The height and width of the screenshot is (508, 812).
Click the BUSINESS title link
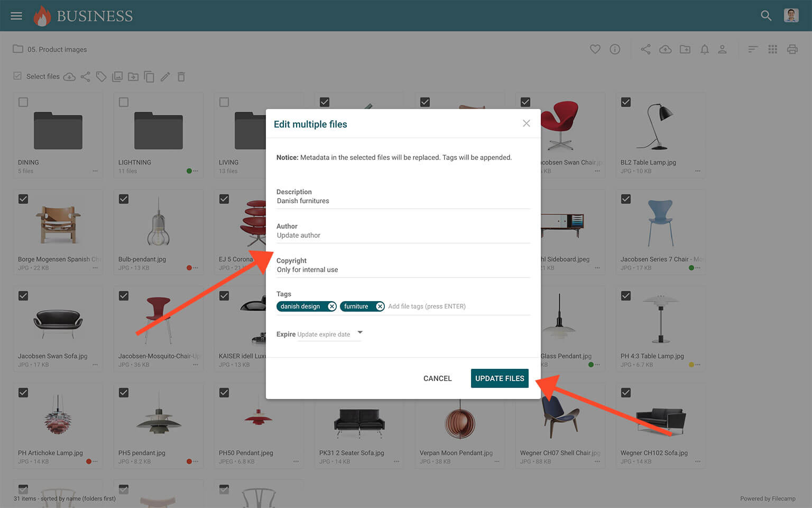[x=95, y=16]
